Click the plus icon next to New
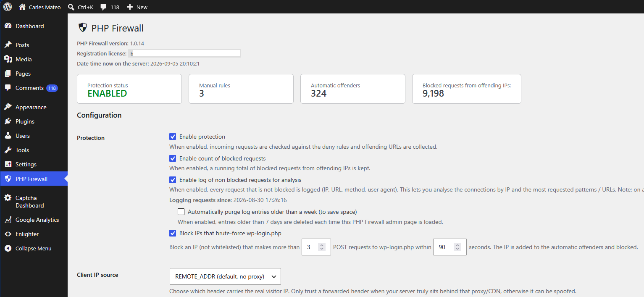The width and height of the screenshot is (644, 297). (130, 7)
